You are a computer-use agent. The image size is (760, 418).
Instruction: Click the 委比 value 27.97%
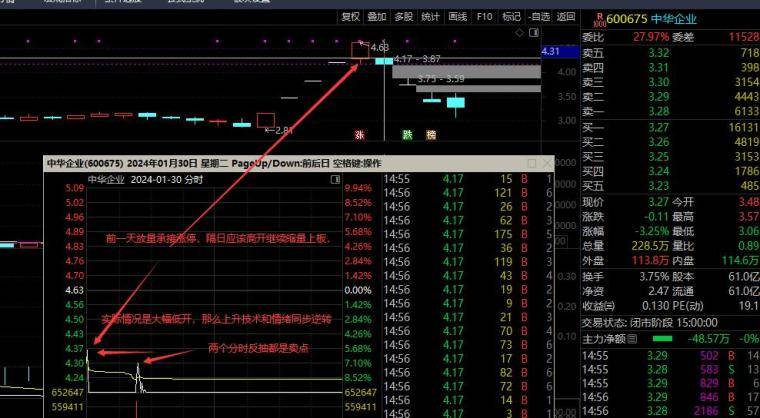tap(651, 37)
